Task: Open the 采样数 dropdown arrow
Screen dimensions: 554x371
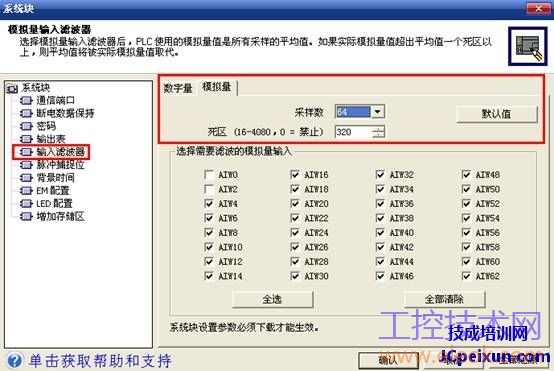Action: (x=378, y=112)
